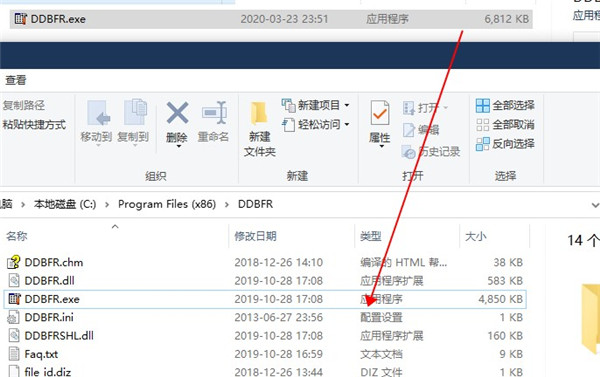
Task: Click the 6,812 KB size in the upper window
Action: tap(507, 19)
